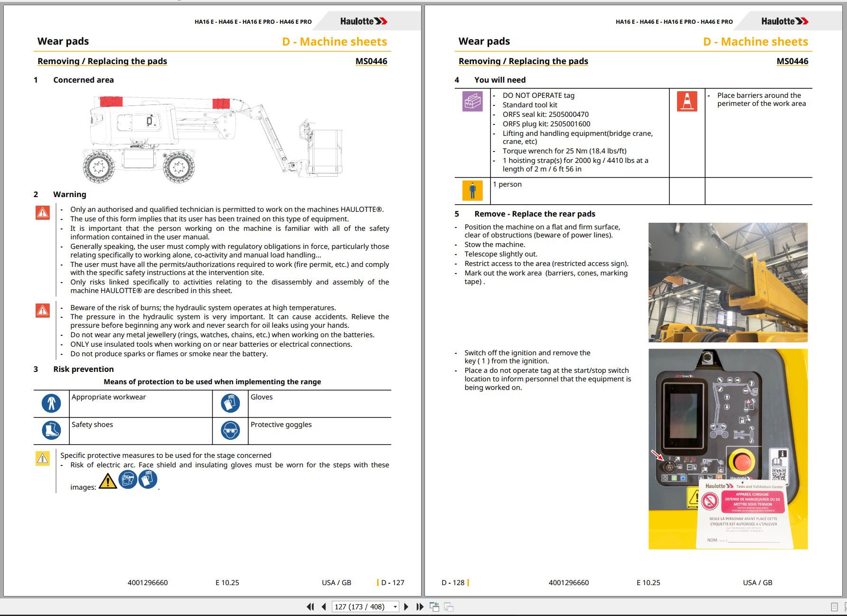This screenshot has width=847, height=616.
Task: Click the control panel photo with the tag
Action: [728, 449]
